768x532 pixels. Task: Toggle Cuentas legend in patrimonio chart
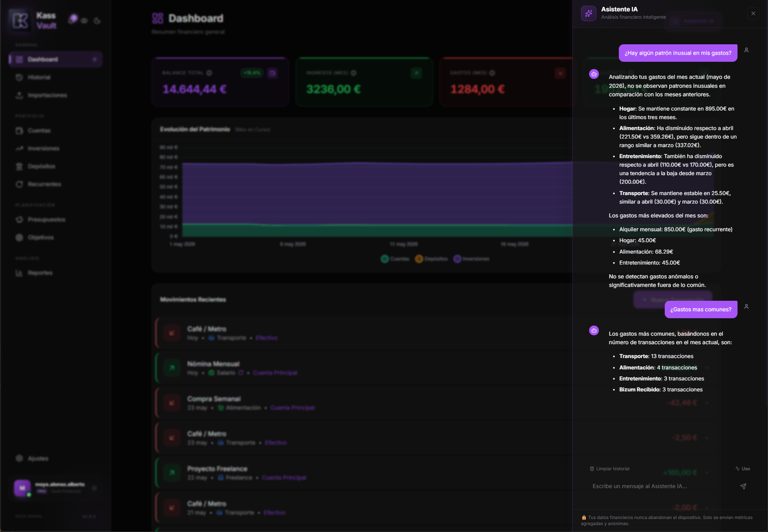(395, 259)
